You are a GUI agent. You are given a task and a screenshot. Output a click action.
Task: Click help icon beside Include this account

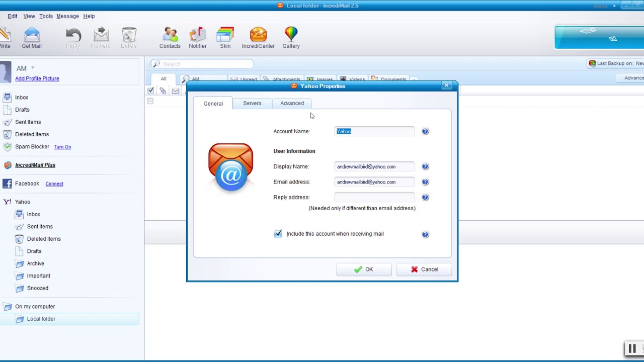click(425, 234)
